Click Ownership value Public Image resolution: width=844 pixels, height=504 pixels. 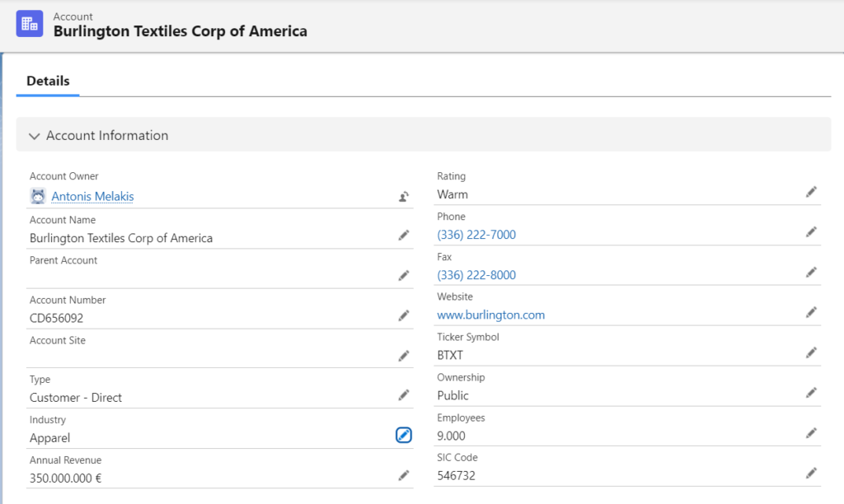[x=452, y=396]
